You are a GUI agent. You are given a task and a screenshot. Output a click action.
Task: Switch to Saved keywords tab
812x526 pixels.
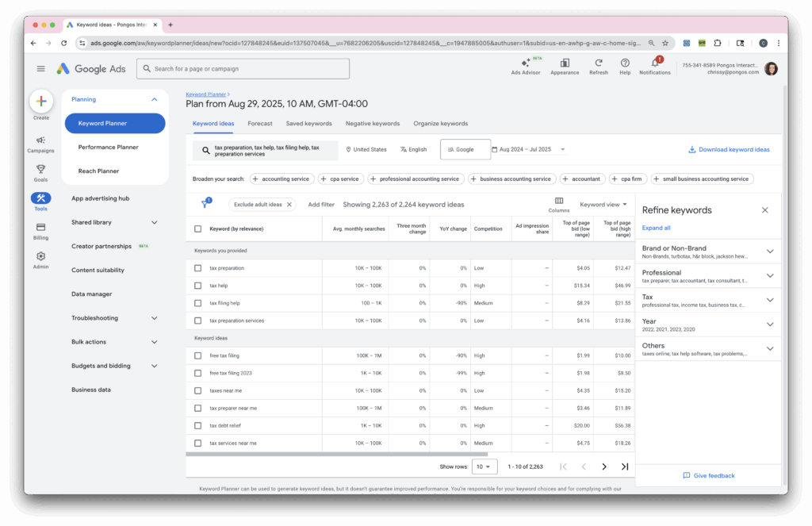pyautogui.click(x=308, y=123)
